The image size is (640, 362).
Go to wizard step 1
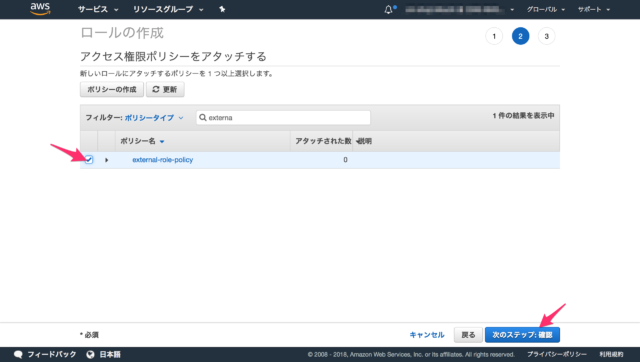tap(494, 36)
